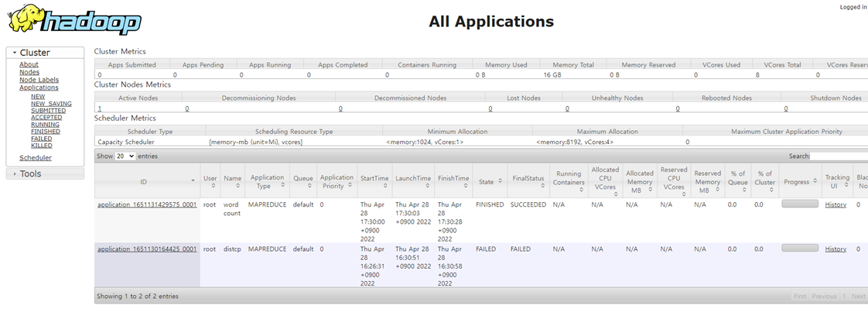Go to First page of results
The width and height of the screenshot is (868, 336).
pyautogui.click(x=800, y=297)
